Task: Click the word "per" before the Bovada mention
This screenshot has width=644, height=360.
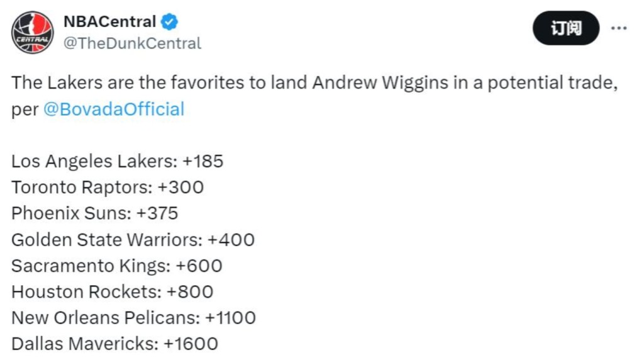Action: (25, 110)
